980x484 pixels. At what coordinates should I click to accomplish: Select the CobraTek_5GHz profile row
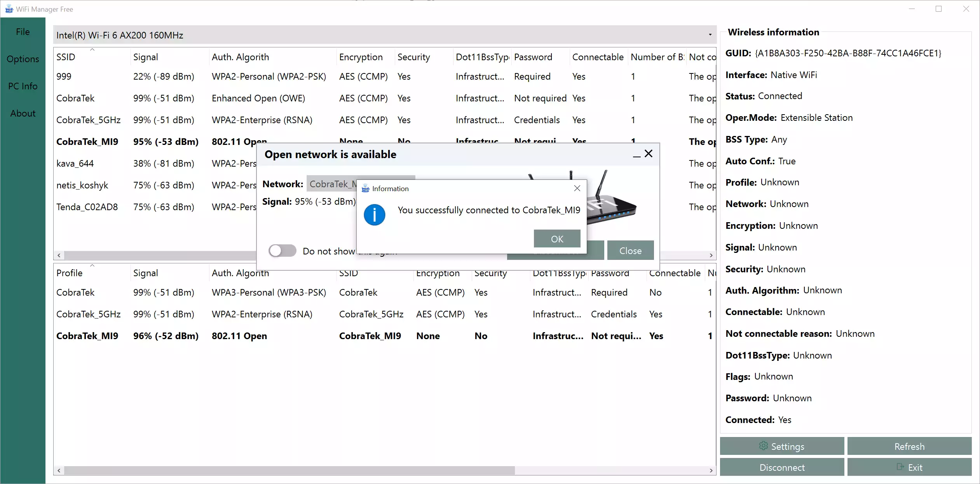click(385, 314)
